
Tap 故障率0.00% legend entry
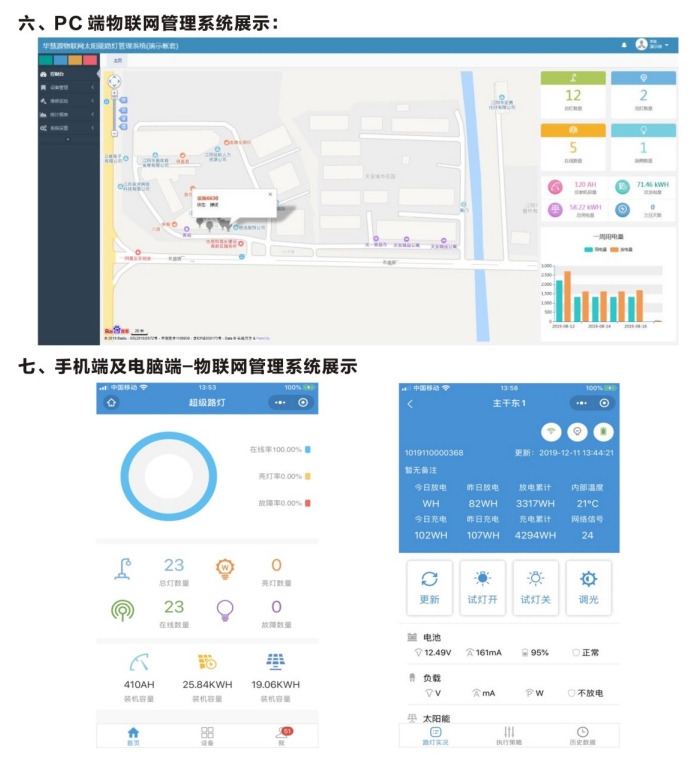284,503
